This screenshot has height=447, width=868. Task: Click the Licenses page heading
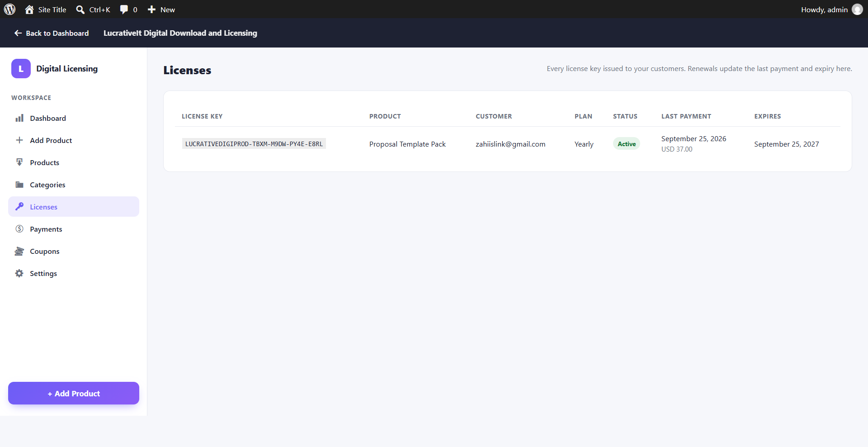tap(187, 70)
